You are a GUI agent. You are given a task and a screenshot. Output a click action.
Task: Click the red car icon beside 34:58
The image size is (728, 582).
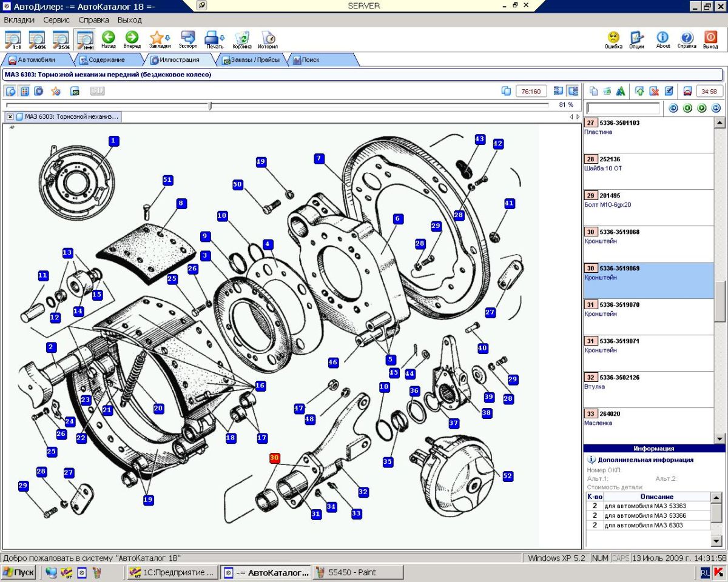687,91
